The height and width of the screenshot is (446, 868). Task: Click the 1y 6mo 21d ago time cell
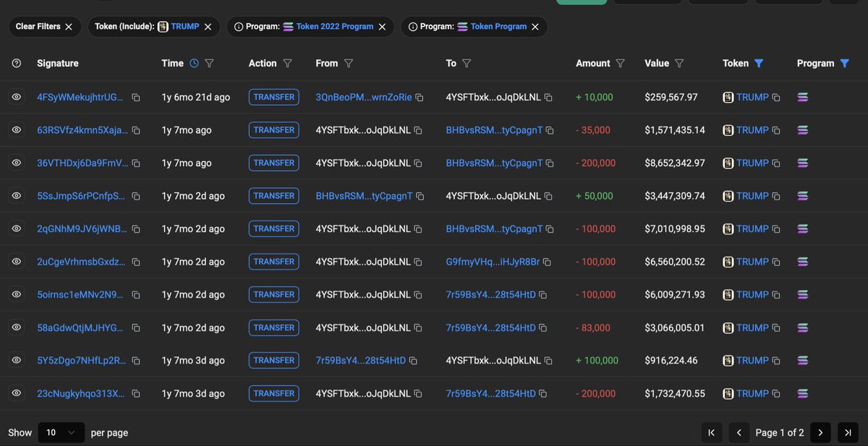click(196, 97)
